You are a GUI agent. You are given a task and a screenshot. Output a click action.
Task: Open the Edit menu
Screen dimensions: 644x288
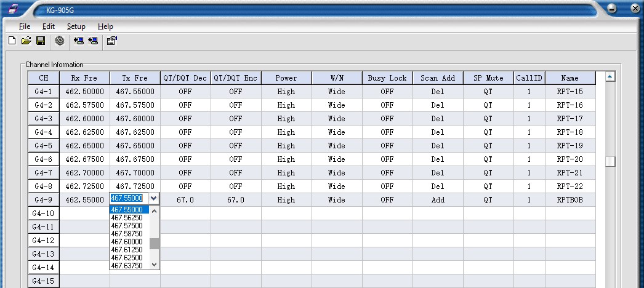click(49, 26)
